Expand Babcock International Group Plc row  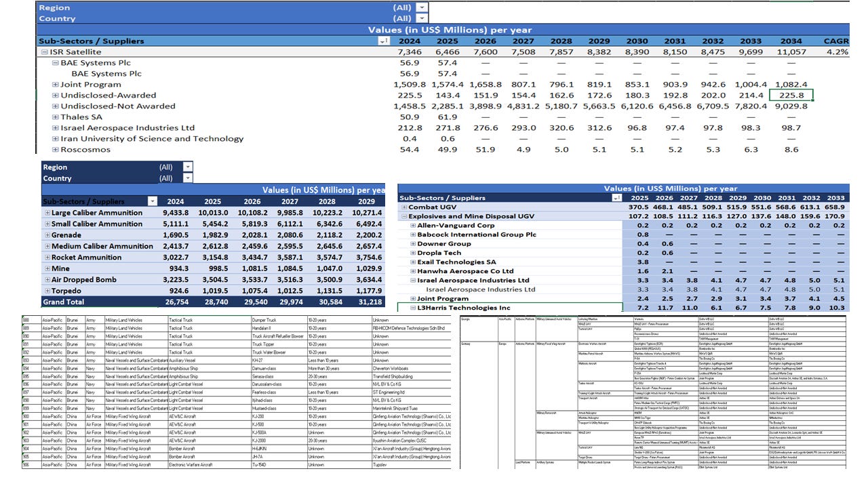tap(413, 235)
